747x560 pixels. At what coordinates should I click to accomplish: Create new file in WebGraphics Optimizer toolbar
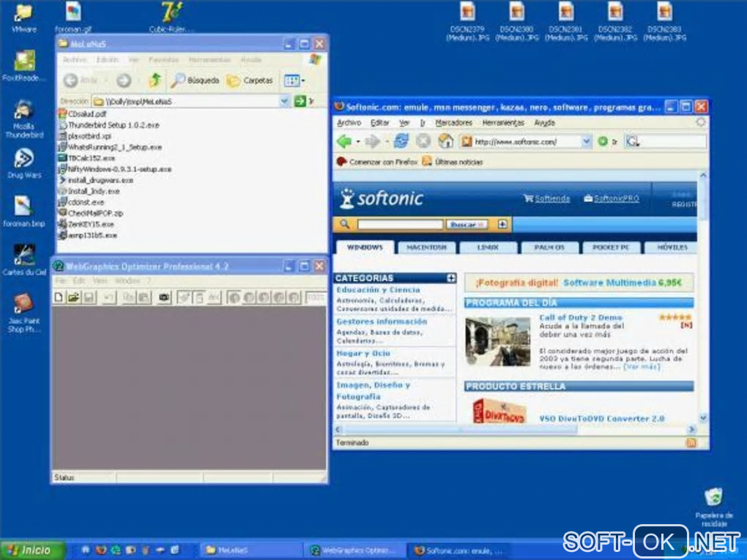click(x=59, y=298)
